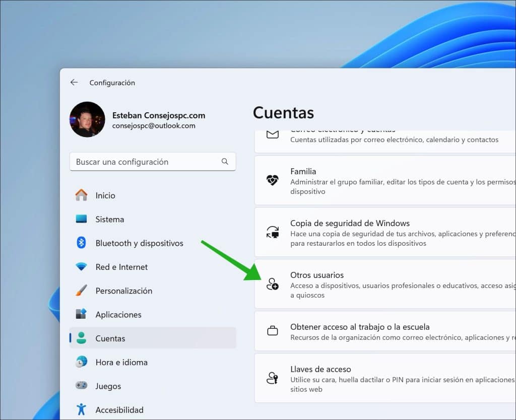Click inside the Buscar una configuración field
This screenshot has height=420, width=516.
click(153, 162)
